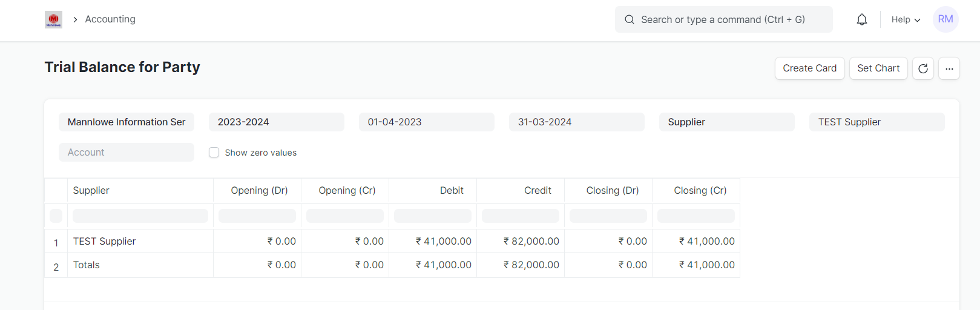
Task: Open the Company filter Mannlowe Information Ser
Action: (127, 122)
